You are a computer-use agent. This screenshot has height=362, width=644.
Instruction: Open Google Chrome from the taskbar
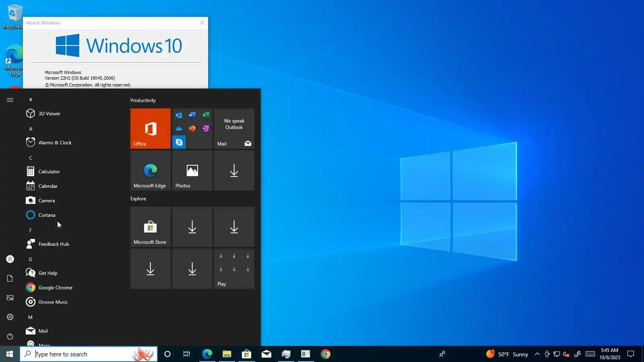coord(326,354)
